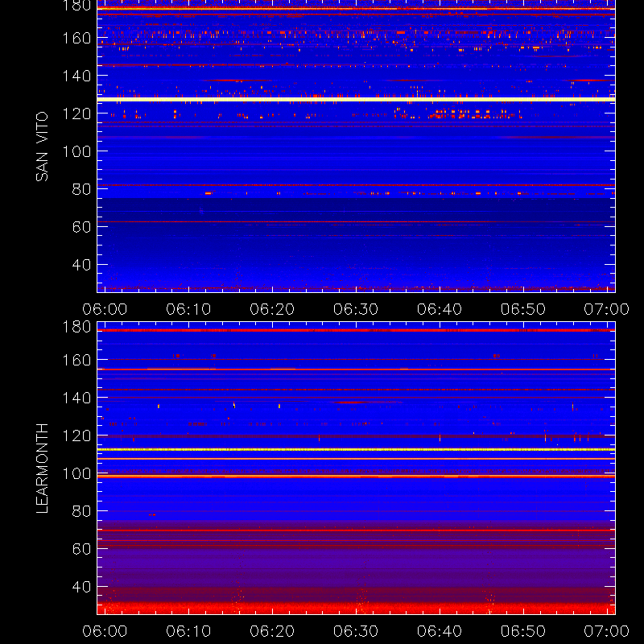Select the 160 tick label on the San Vito axis

point(76,38)
